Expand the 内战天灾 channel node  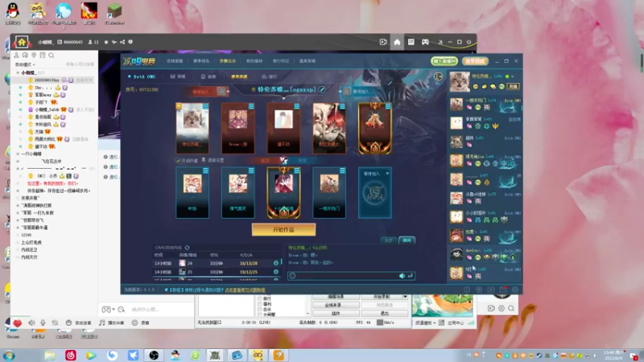(18, 257)
